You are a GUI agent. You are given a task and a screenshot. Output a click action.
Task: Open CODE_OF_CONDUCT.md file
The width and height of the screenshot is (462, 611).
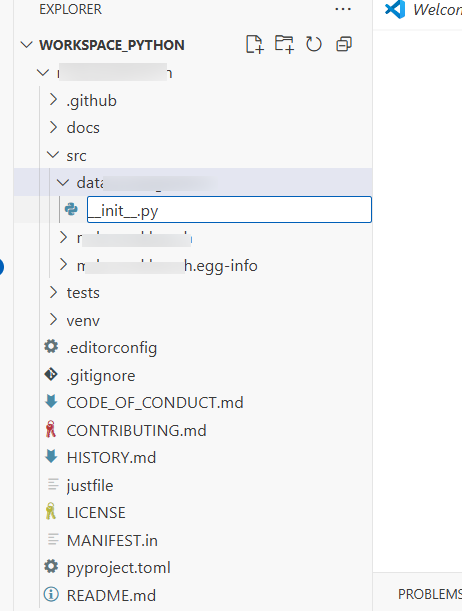point(155,403)
